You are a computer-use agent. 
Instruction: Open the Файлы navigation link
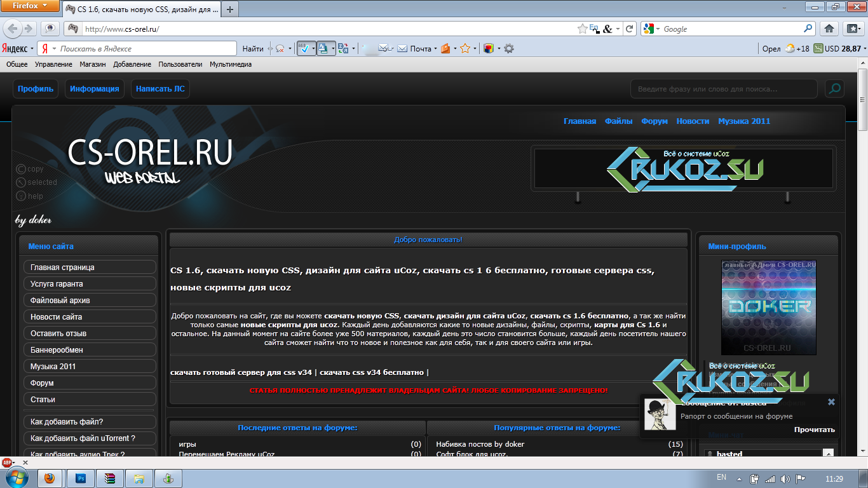coord(618,121)
